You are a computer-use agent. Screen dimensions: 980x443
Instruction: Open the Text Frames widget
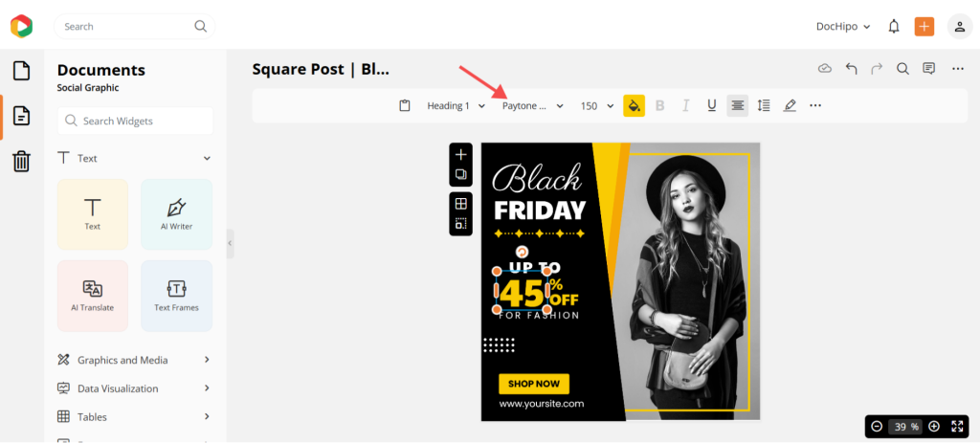click(x=177, y=296)
